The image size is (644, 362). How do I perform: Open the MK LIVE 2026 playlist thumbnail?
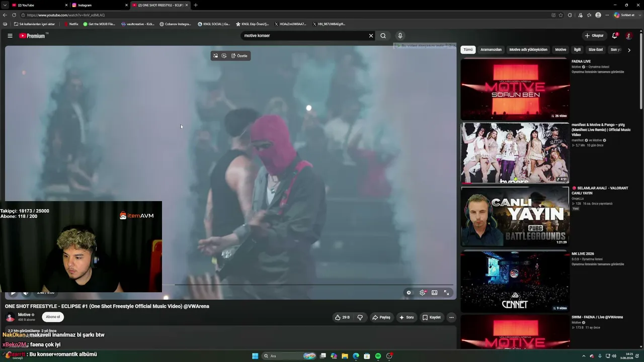515,281
